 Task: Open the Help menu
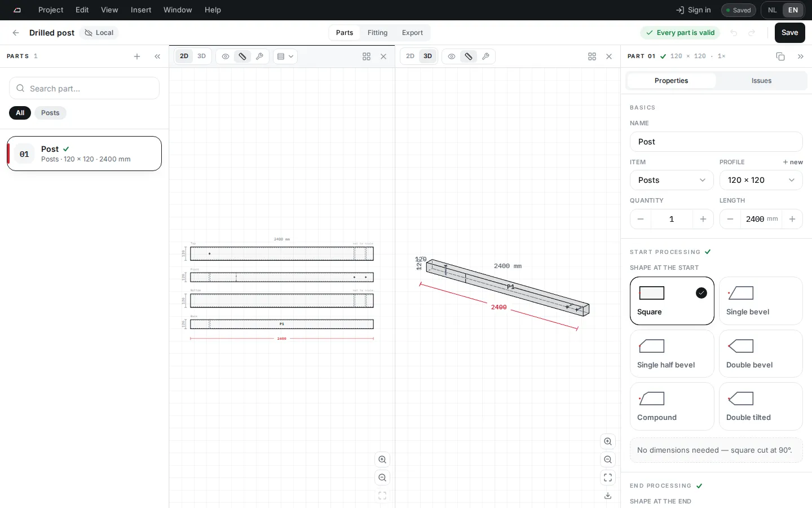tap(213, 10)
